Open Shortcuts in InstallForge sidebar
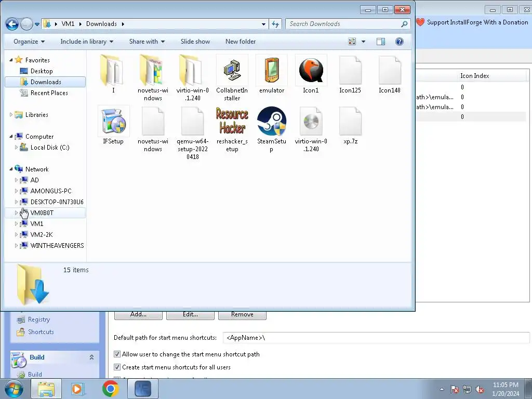Viewport: 532px width, 399px height. click(x=41, y=332)
